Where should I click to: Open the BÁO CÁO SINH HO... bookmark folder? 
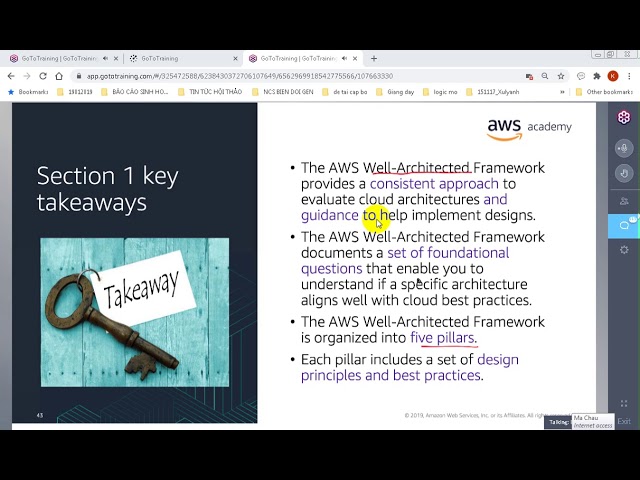click(x=134, y=92)
